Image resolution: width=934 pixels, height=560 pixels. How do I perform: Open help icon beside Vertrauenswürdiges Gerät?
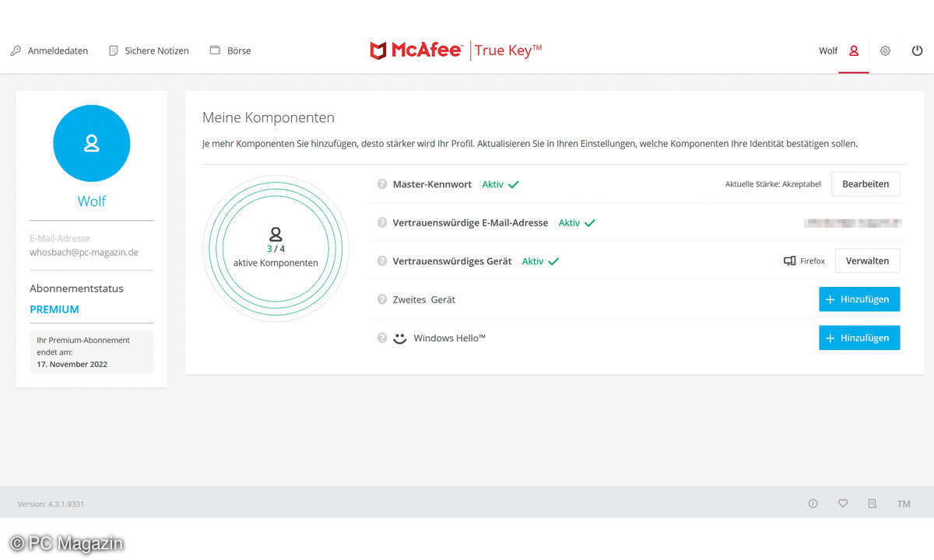[x=382, y=261]
